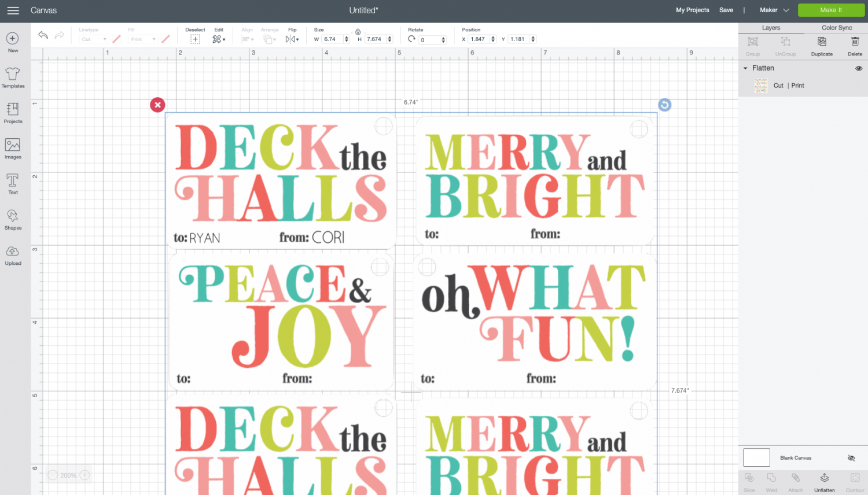Open My Projects
This screenshot has width=868, height=495.
tap(693, 10)
